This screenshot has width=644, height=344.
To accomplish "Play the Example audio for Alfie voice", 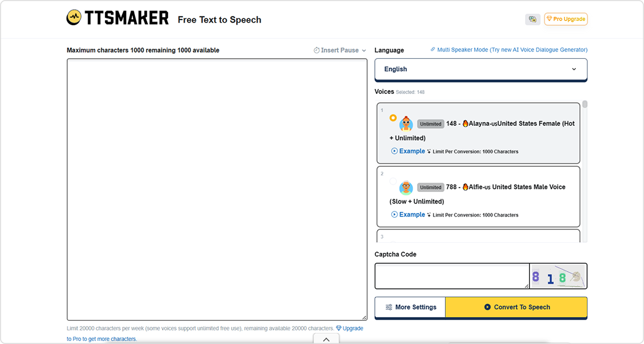I will click(408, 215).
